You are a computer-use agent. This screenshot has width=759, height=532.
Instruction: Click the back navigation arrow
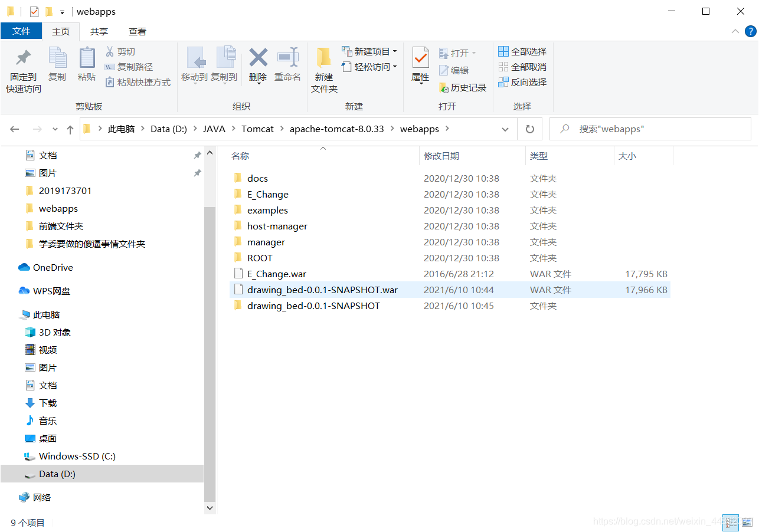[14, 129]
